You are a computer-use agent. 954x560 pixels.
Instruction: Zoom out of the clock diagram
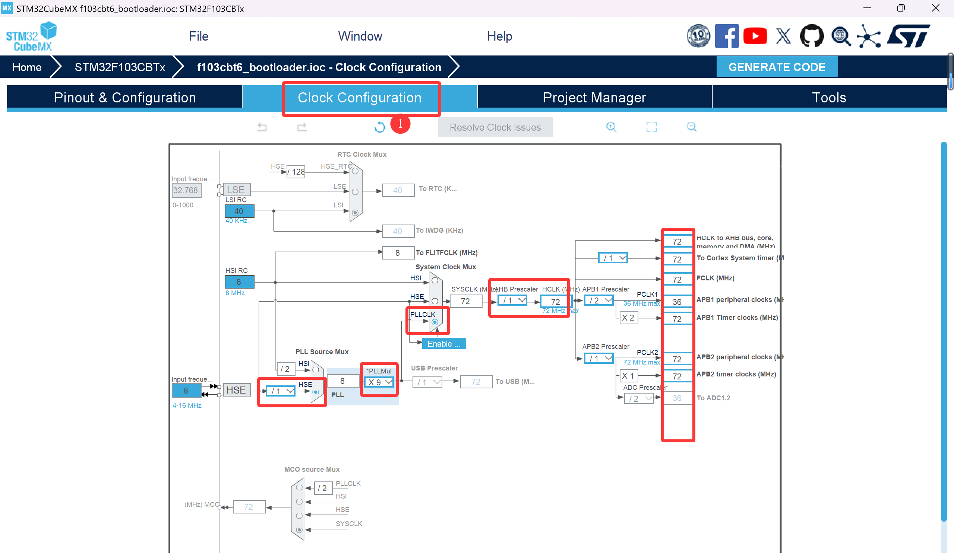(x=691, y=127)
